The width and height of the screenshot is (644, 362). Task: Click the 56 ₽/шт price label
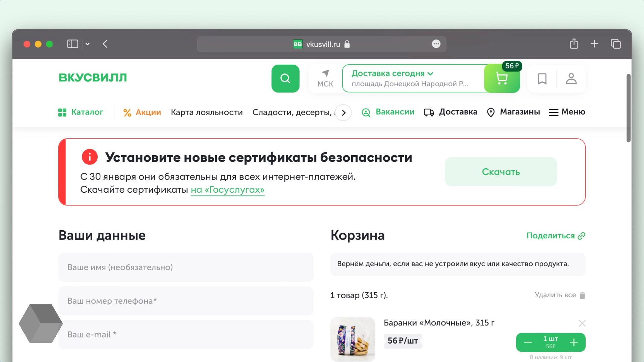(402, 341)
